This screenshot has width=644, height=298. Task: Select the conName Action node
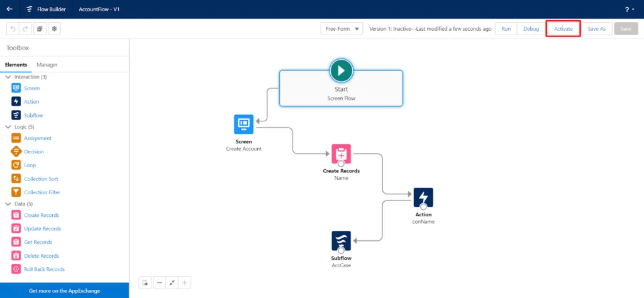click(x=423, y=198)
